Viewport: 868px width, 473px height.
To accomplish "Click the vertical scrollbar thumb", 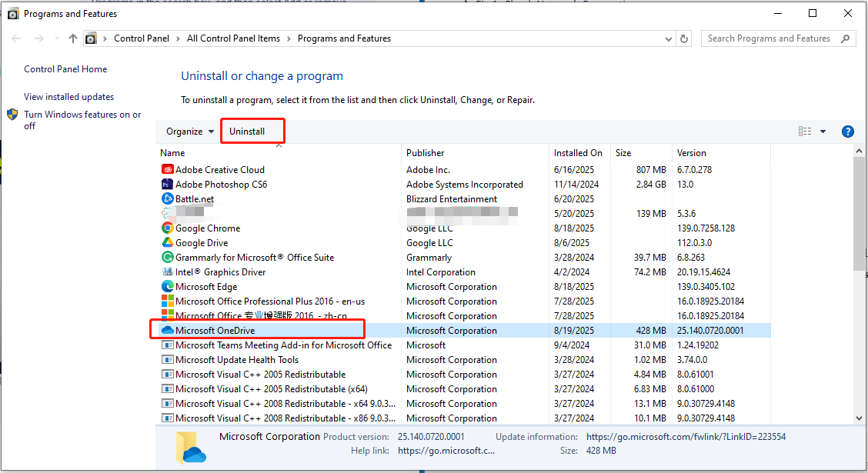I will point(859,214).
